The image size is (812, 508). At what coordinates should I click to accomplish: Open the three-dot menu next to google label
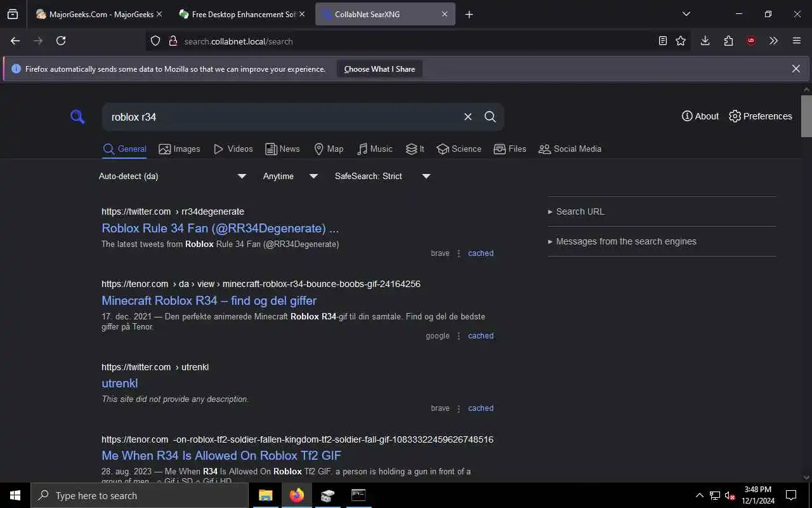459,336
